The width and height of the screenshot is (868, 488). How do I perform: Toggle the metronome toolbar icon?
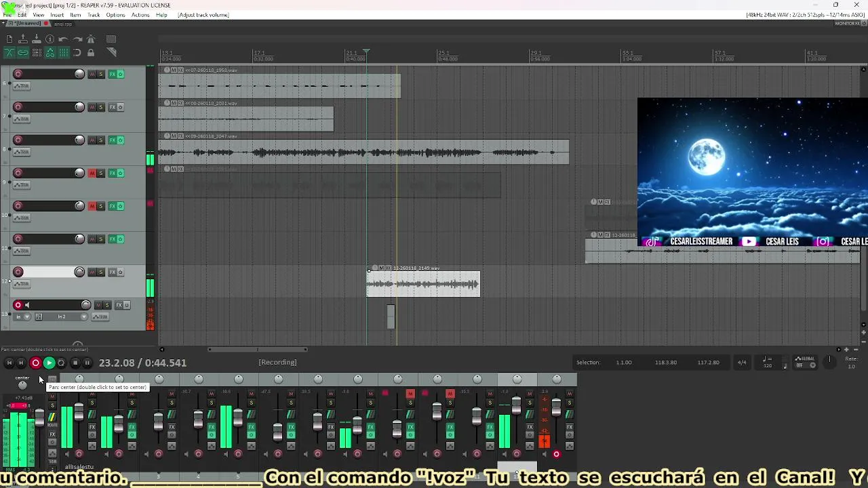point(91,39)
